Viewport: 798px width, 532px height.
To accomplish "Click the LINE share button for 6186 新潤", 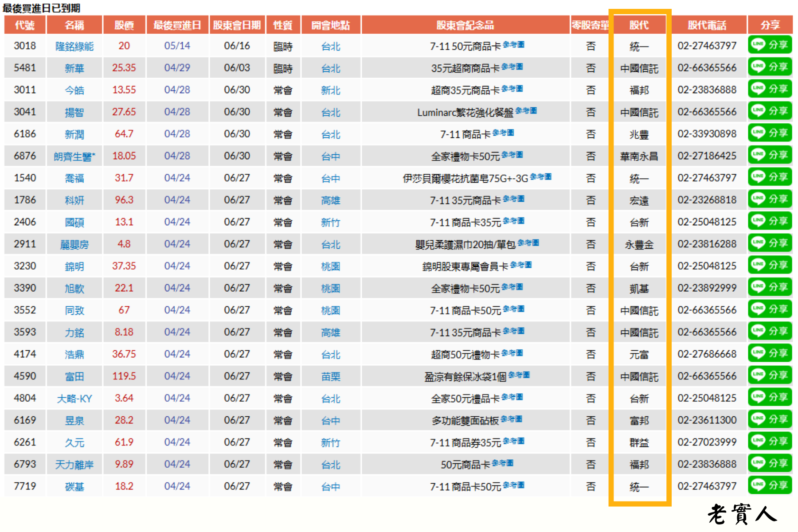I will tap(770, 133).
